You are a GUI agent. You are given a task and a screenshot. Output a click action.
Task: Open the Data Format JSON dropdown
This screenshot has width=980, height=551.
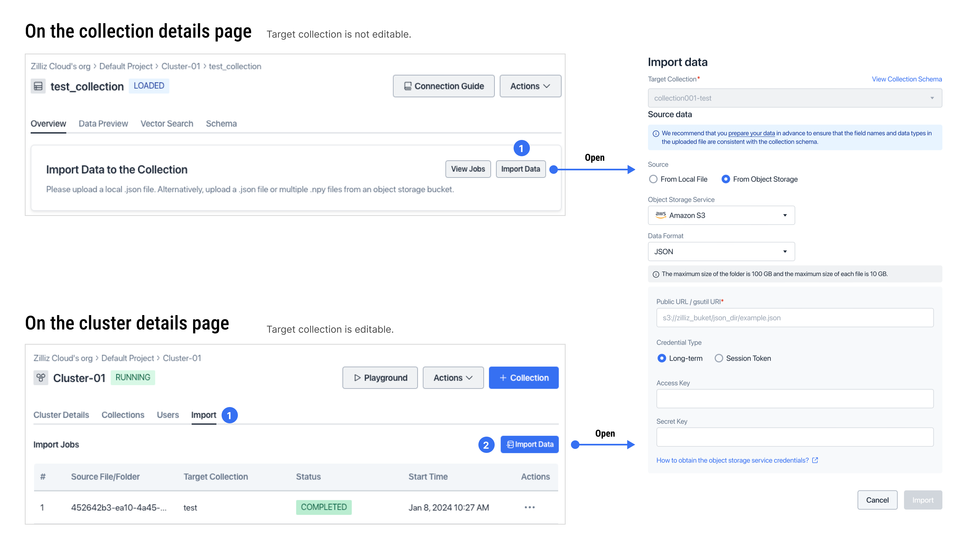(721, 251)
